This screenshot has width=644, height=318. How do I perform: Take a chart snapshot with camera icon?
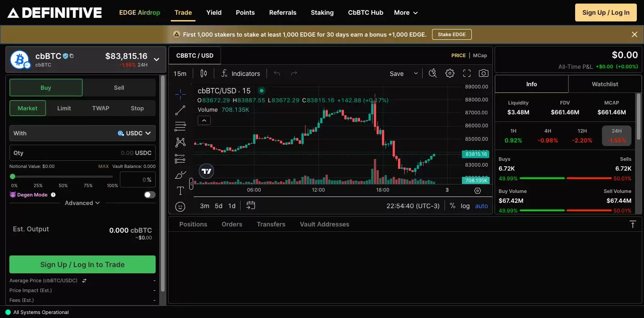coord(483,74)
